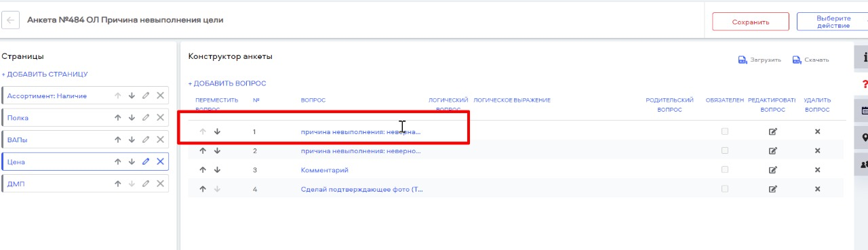Image resolution: width=868 pixels, height=250 pixels.
Task: Delete the Ассортимент: Наличие page
Action: point(160,96)
